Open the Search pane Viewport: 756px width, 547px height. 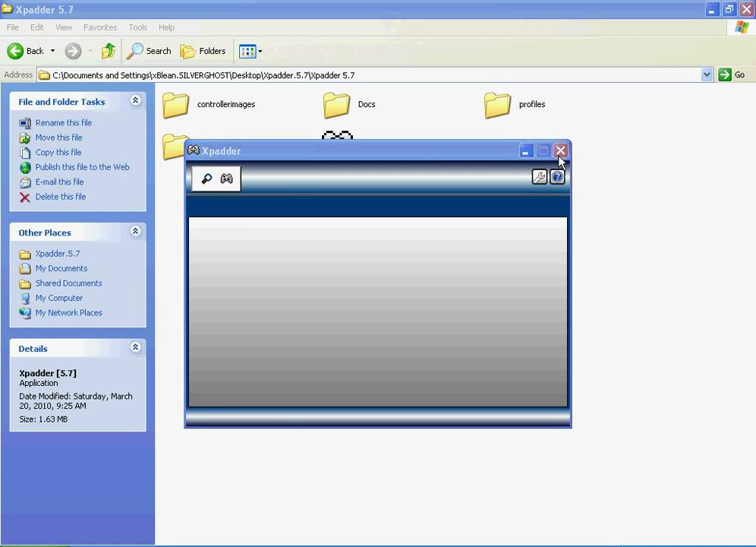click(149, 51)
